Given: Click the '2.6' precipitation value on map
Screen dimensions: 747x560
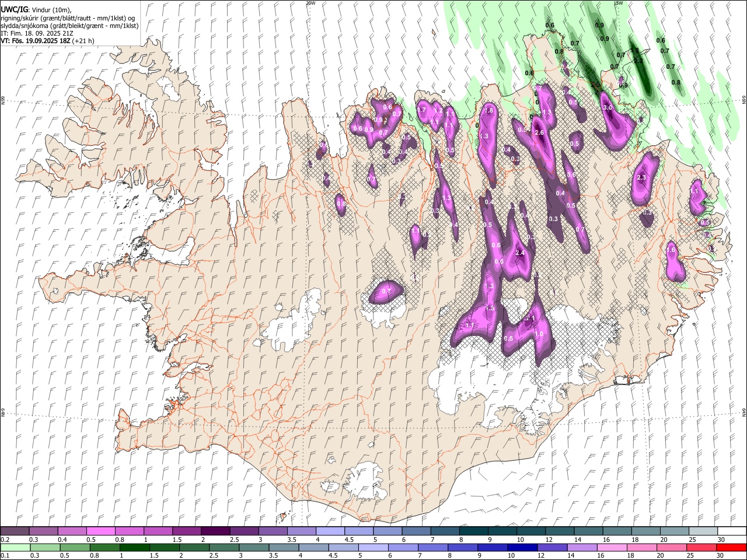Looking at the screenshot, I should click(539, 133).
